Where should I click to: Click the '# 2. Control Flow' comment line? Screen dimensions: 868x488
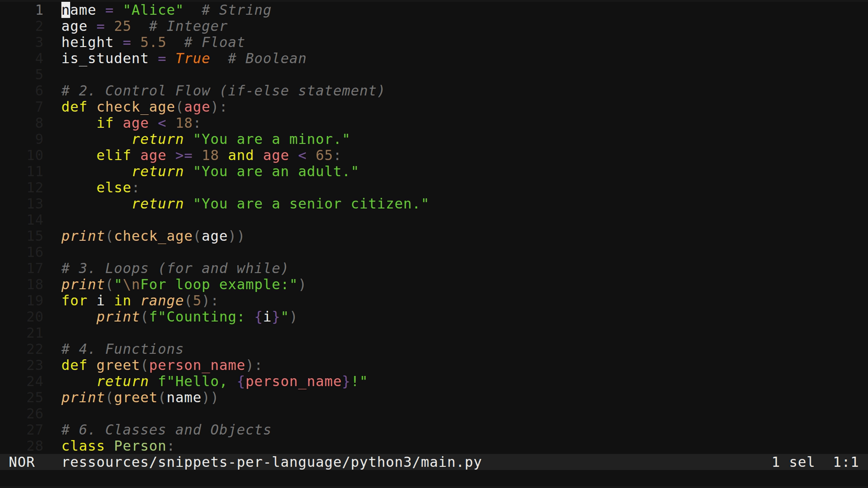[x=223, y=91]
